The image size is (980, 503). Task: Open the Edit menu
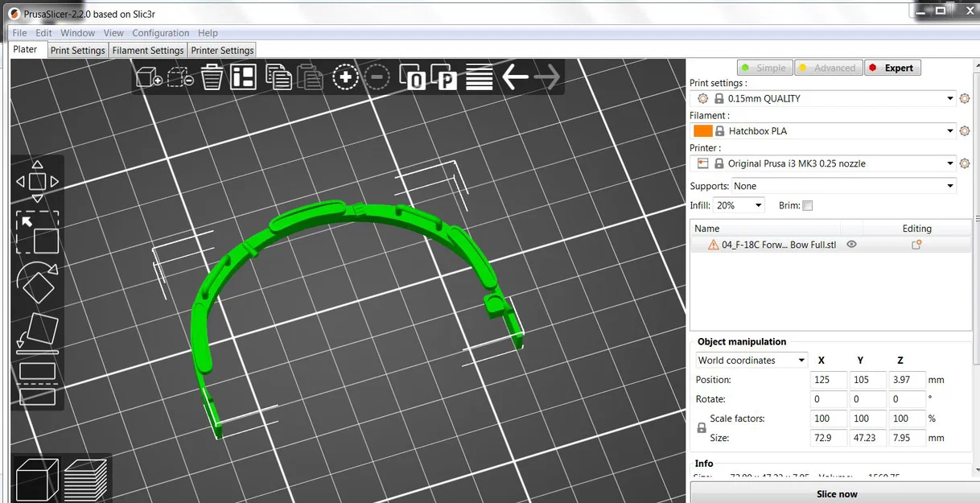coord(43,33)
